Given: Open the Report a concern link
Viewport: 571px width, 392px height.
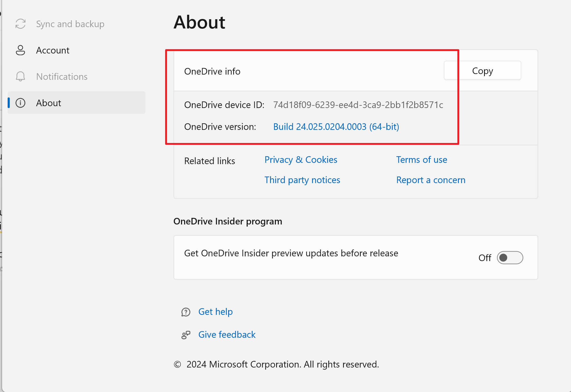Looking at the screenshot, I should [431, 180].
